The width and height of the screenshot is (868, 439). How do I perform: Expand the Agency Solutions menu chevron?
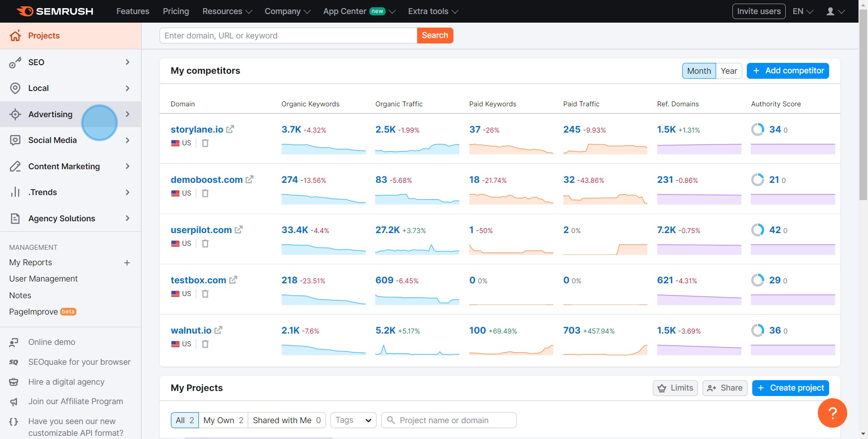click(x=127, y=219)
